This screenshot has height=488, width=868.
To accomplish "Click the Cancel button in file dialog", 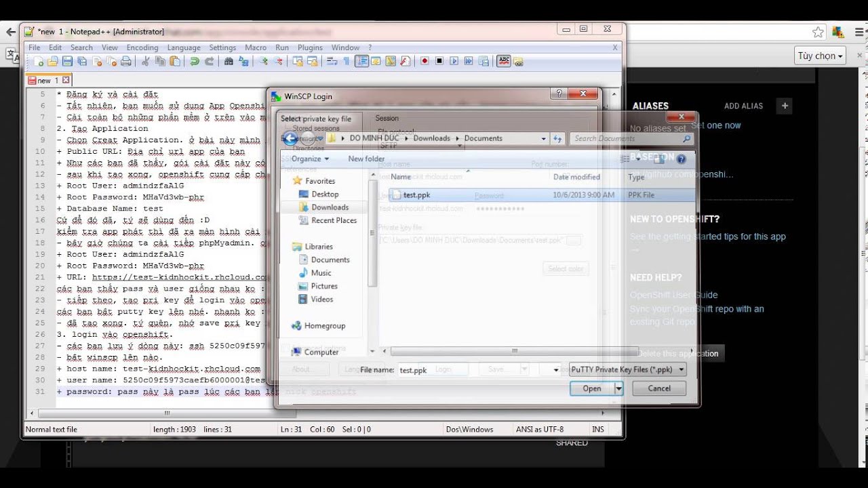I will click(659, 388).
